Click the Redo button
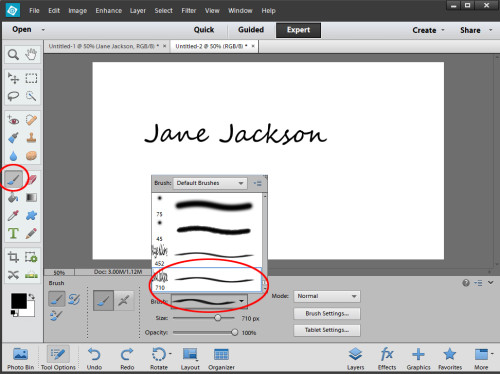Viewport: 500px width, 374px height. [127, 358]
